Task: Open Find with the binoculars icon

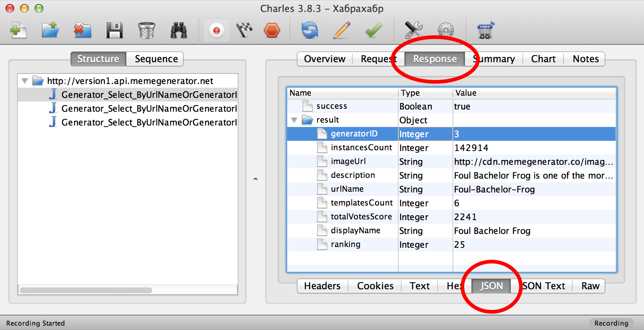Action: pos(179,30)
